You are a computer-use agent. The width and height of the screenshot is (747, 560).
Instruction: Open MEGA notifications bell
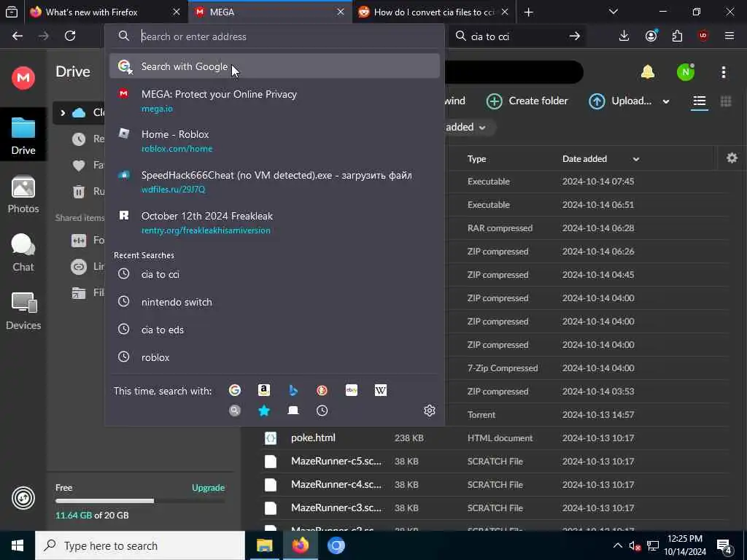tap(648, 72)
